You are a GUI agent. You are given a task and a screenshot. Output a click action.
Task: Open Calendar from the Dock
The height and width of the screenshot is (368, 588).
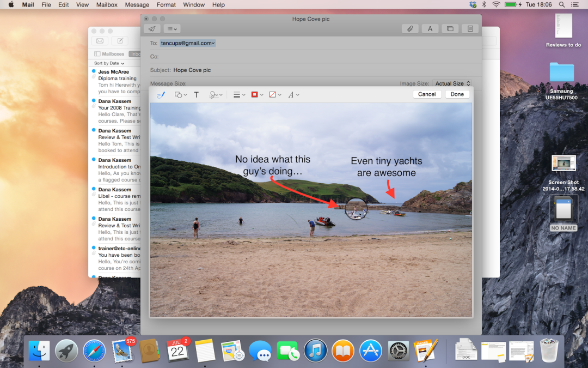tap(177, 351)
